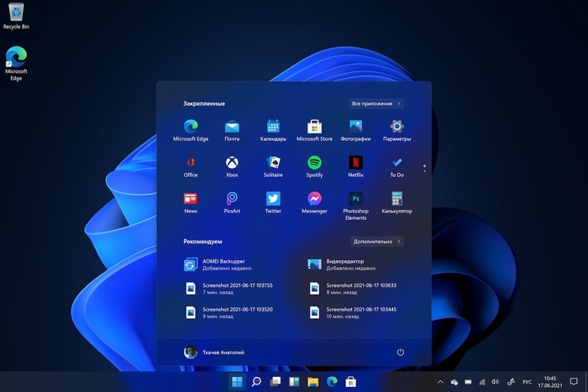This screenshot has width=588, height=392.
Task: Launch PicsArt
Action: (232, 202)
